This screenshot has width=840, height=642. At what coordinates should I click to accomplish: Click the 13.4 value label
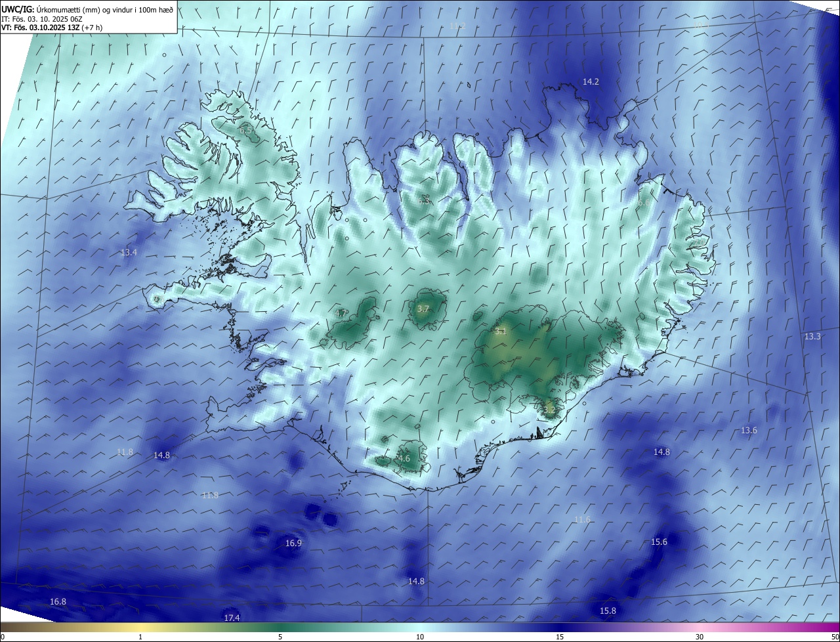(129, 253)
